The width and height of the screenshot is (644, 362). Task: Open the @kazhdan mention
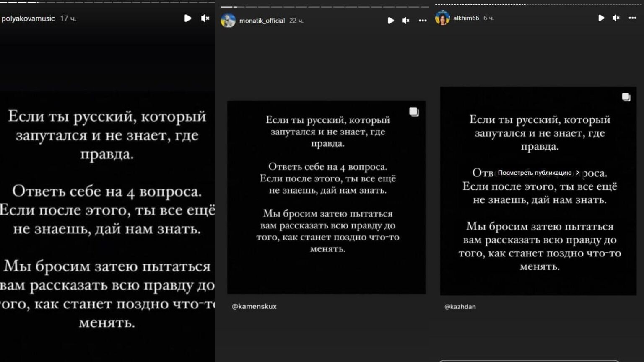tap(460, 307)
